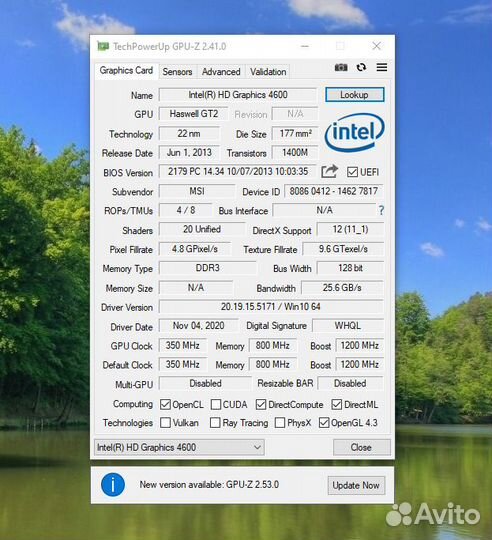The image size is (492, 540).
Task: Toggle the OpenCL checkbox
Action: pos(165,404)
